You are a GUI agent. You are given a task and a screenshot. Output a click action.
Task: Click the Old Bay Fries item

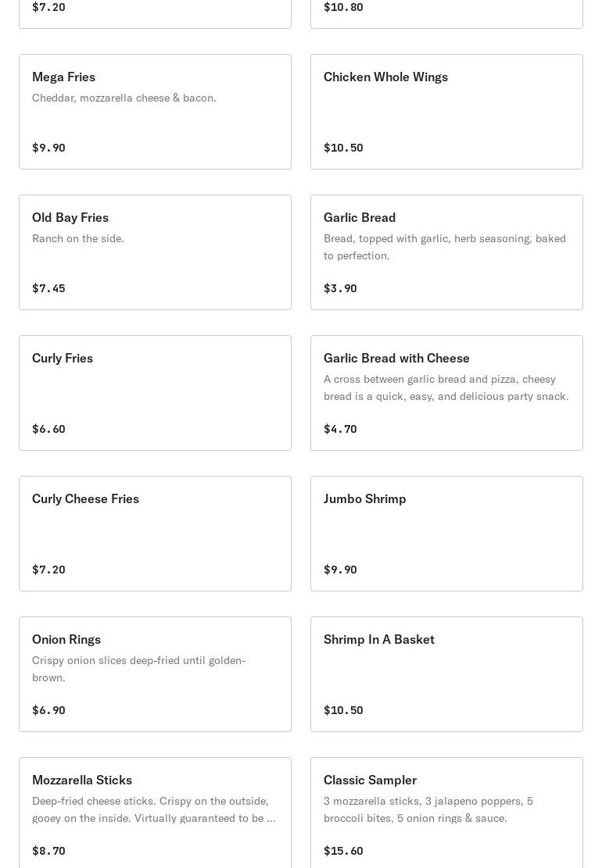click(x=155, y=252)
